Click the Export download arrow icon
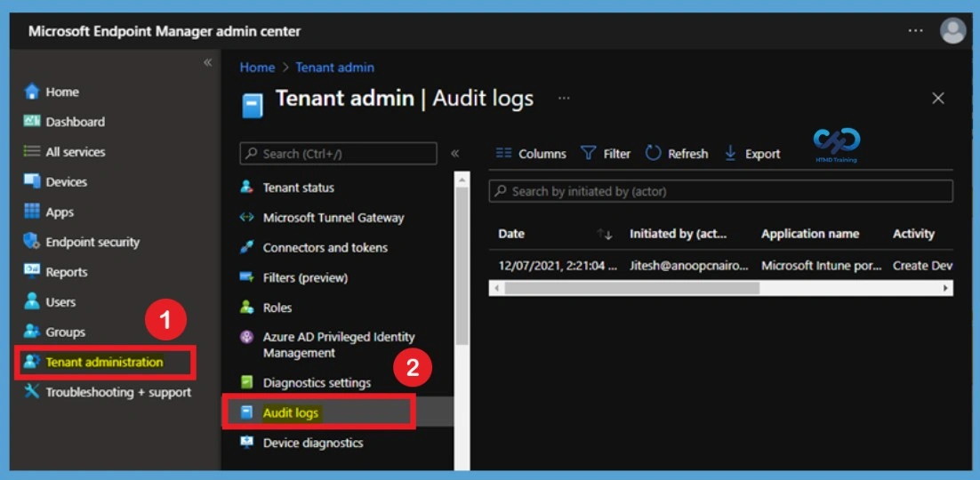 point(730,153)
